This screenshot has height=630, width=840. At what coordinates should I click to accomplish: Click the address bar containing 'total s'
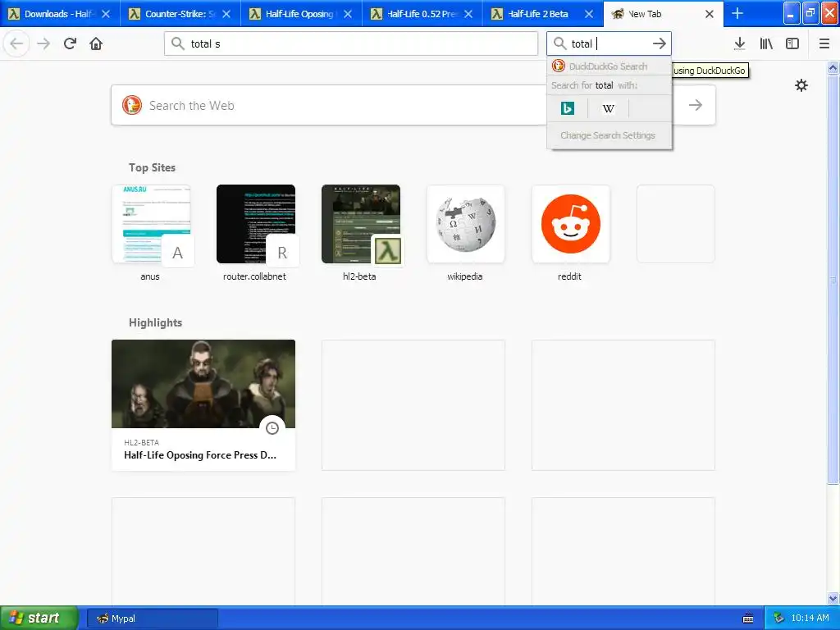[351, 43]
